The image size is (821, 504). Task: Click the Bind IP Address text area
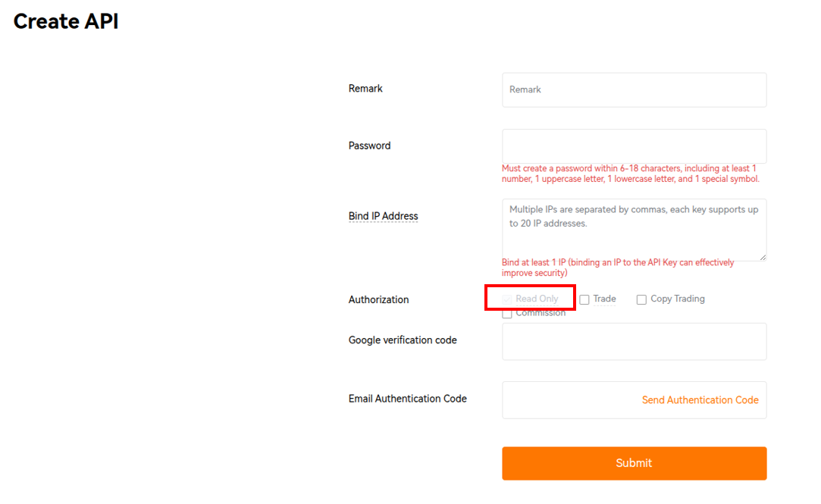(634, 229)
